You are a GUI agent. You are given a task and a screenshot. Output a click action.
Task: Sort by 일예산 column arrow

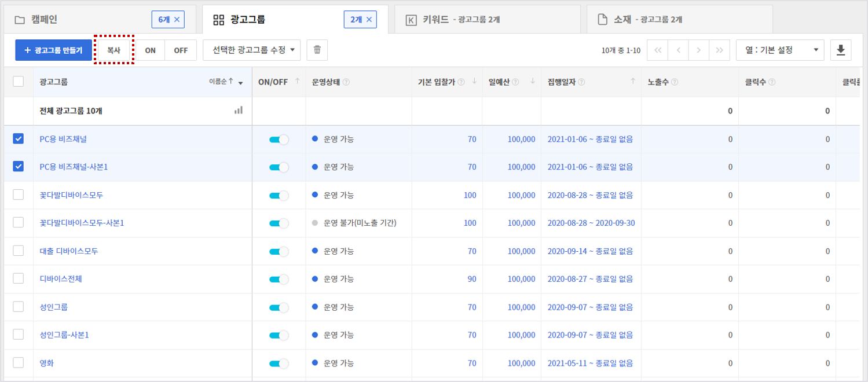pos(532,82)
